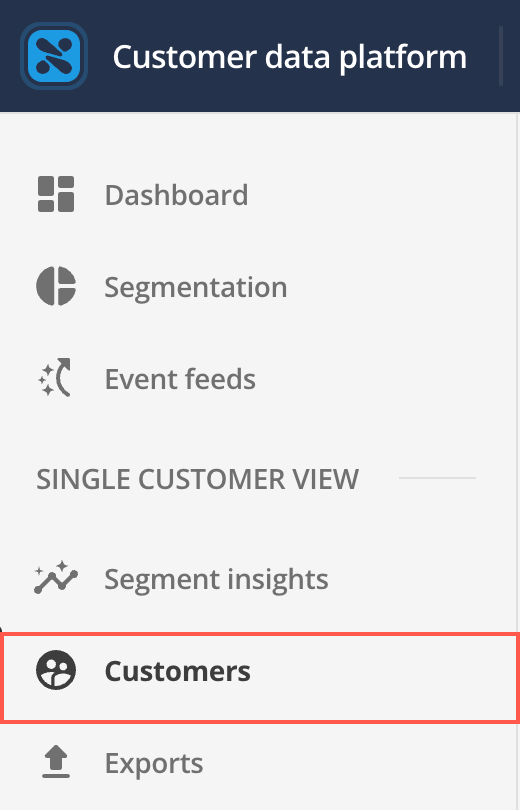The image size is (520, 810).
Task: Open the Segment insights graph icon
Action: pos(55,578)
